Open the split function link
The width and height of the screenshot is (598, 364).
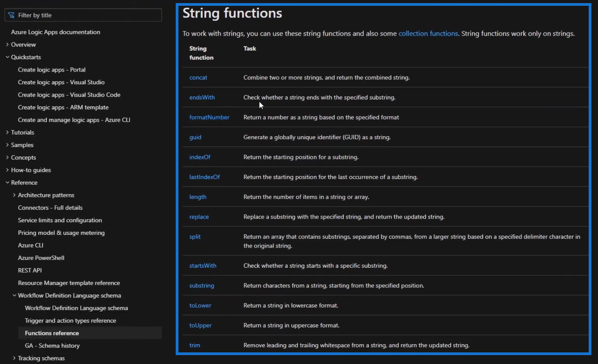[195, 237]
